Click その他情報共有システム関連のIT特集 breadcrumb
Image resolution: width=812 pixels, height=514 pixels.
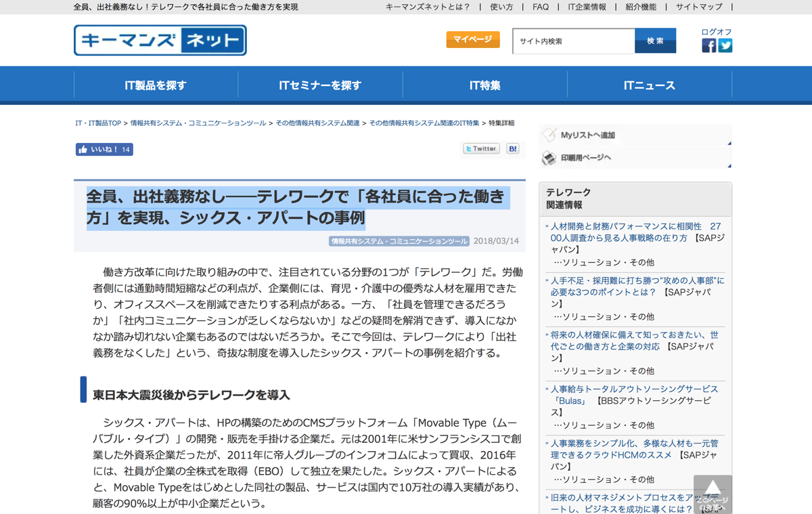[424, 123]
